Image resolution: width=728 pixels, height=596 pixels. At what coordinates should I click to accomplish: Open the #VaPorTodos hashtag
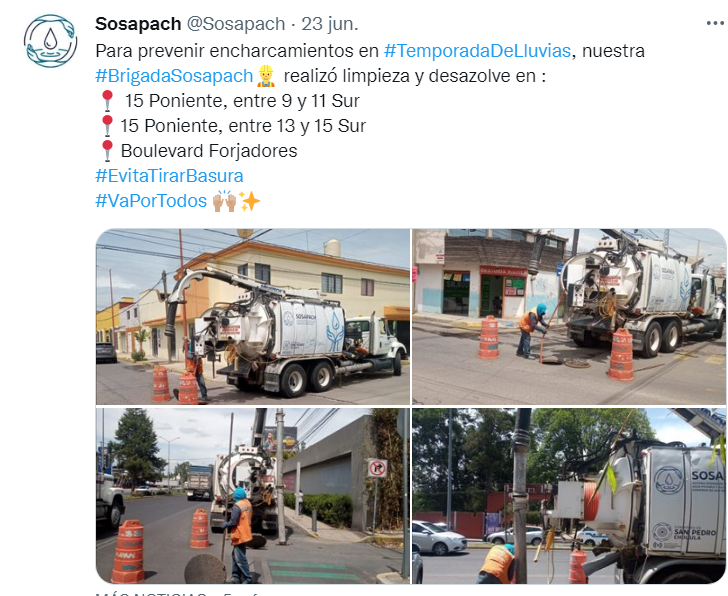(x=151, y=201)
